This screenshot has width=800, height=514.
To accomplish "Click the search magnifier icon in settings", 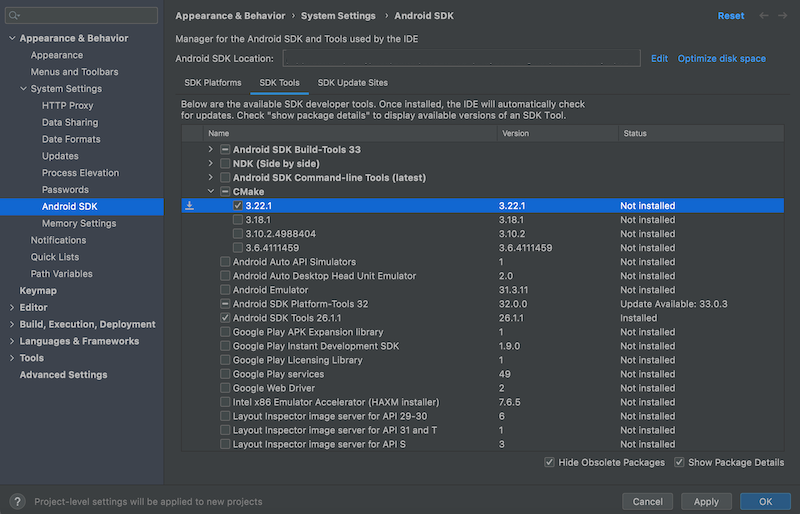I will [16, 16].
